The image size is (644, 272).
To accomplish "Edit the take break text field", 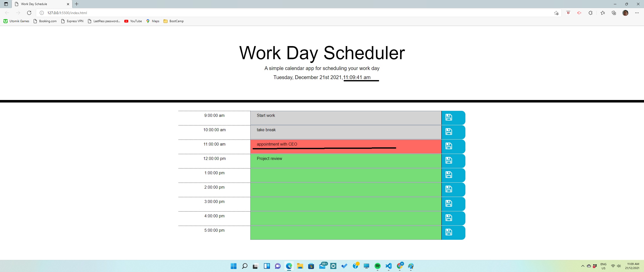I will (x=346, y=132).
